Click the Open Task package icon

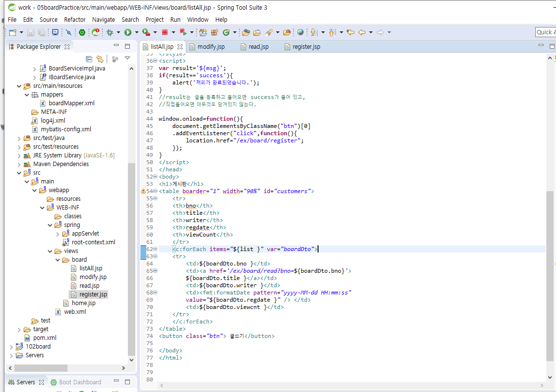[214, 32]
